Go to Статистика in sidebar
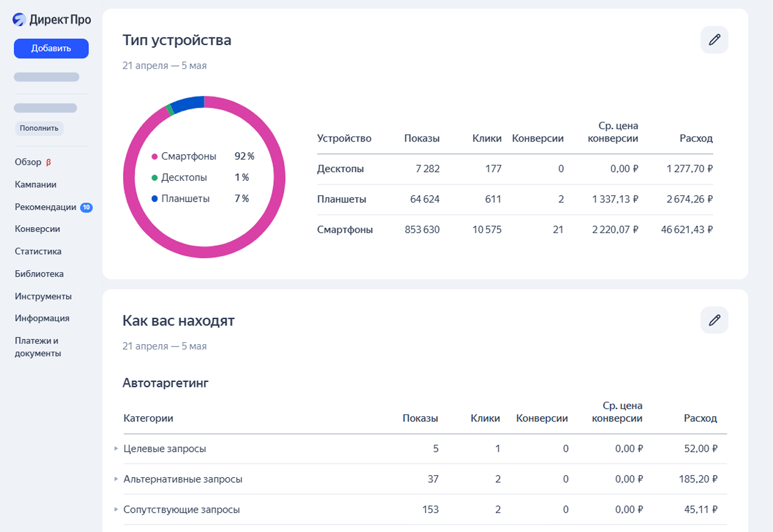Viewport: 773px width, 532px height. point(38,251)
